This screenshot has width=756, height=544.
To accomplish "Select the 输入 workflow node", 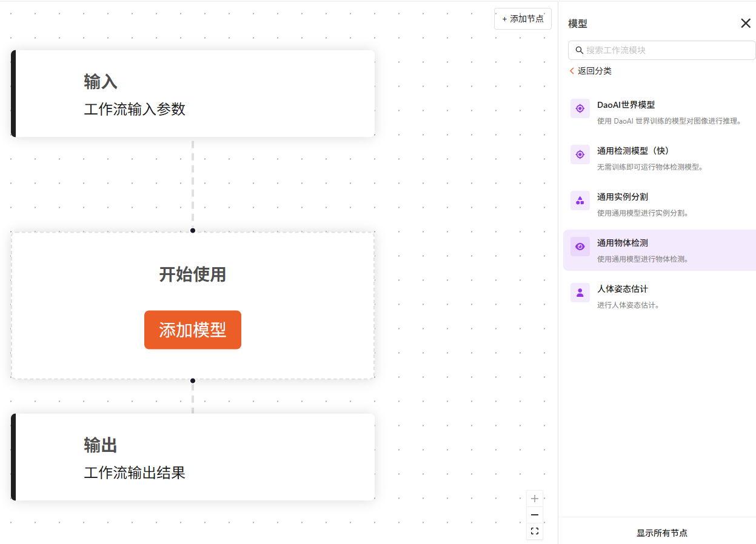I will tap(193, 94).
